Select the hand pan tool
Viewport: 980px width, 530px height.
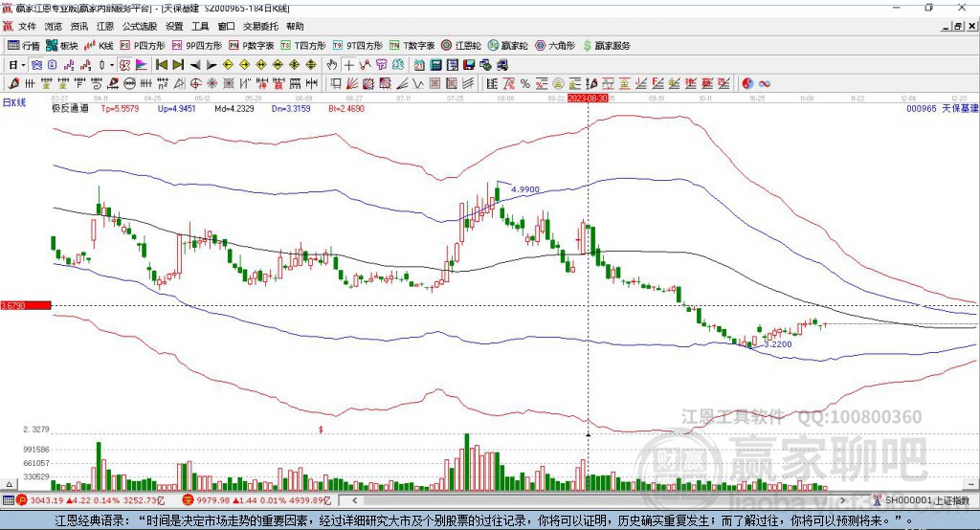[332, 65]
